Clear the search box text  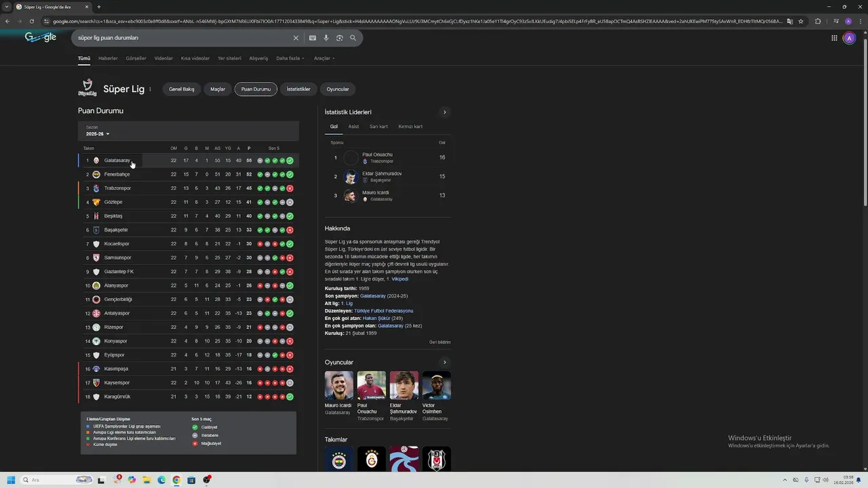(296, 38)
